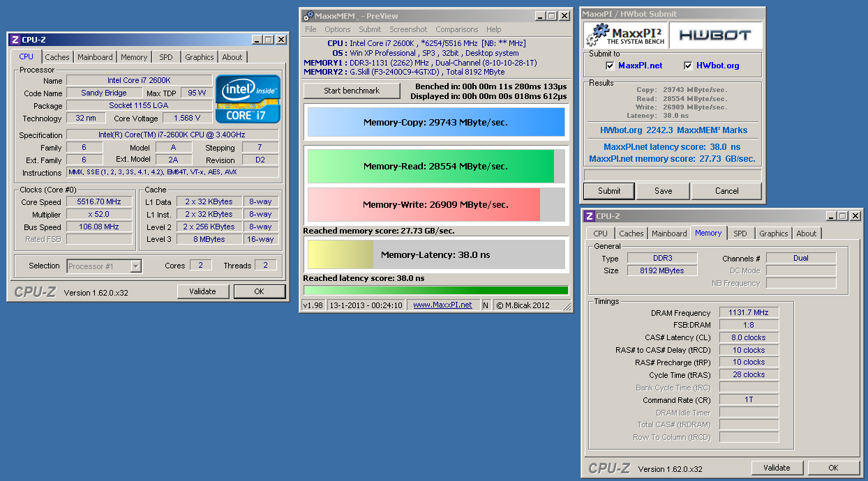Click the MaxxPI² system bench logo
This screenshot has height=481, width=868.
(x=626, y=35)
